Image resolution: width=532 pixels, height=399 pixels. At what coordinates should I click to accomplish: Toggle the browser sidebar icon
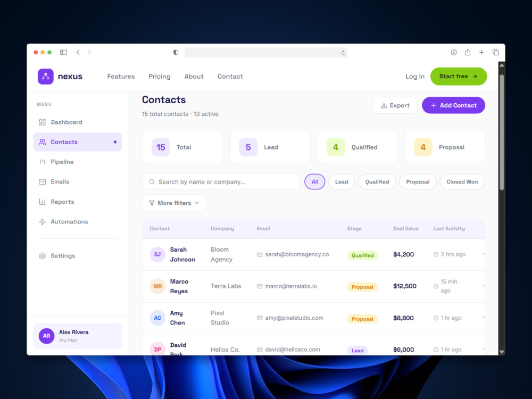(x=63, y=52)
